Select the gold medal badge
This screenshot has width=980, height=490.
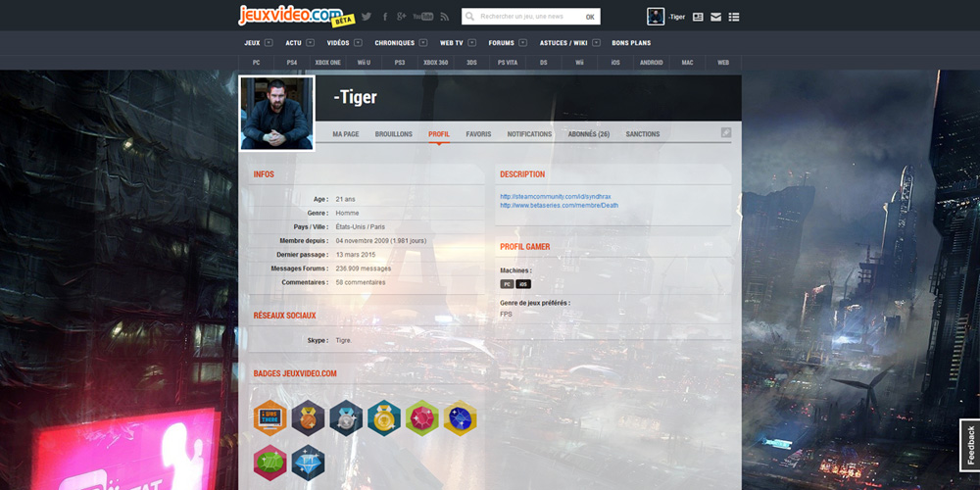(x=384, y=417)
